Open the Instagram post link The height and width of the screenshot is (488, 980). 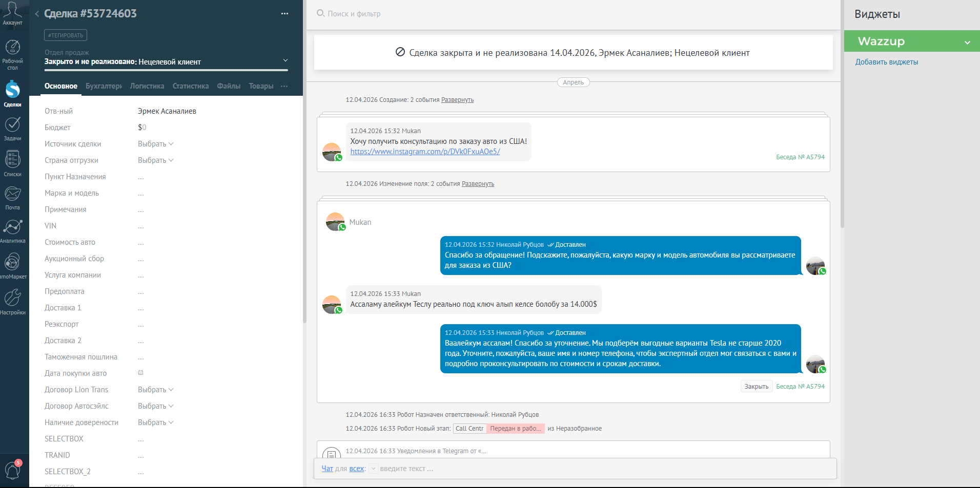(425, 152)
